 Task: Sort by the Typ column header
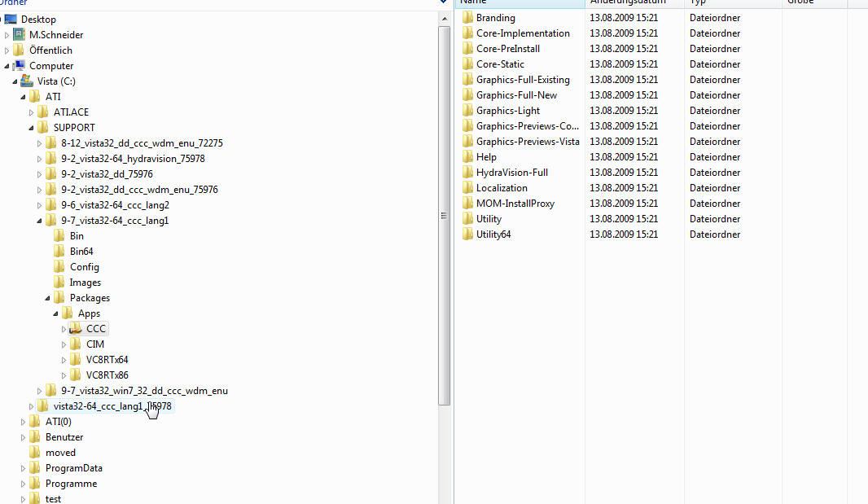tap(733, 2)
